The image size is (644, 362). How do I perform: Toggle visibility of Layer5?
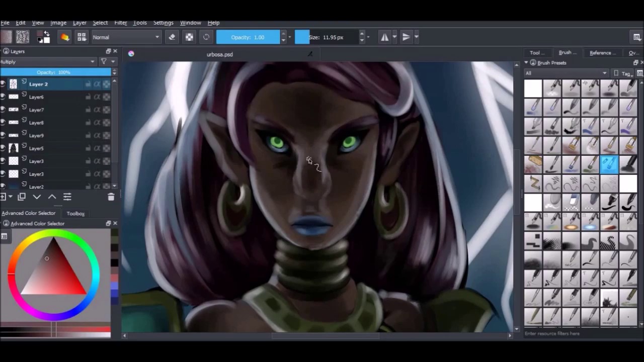click(3, 148)
